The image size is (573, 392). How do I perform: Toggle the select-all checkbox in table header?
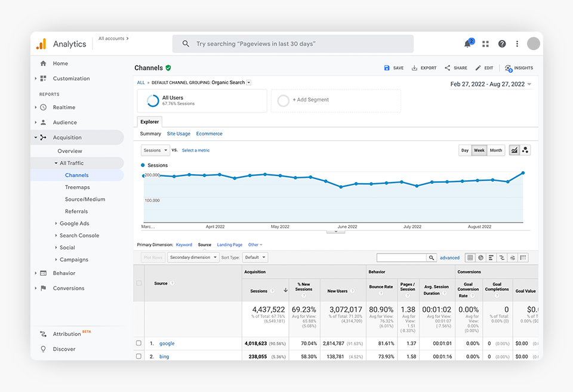point(138,283)
